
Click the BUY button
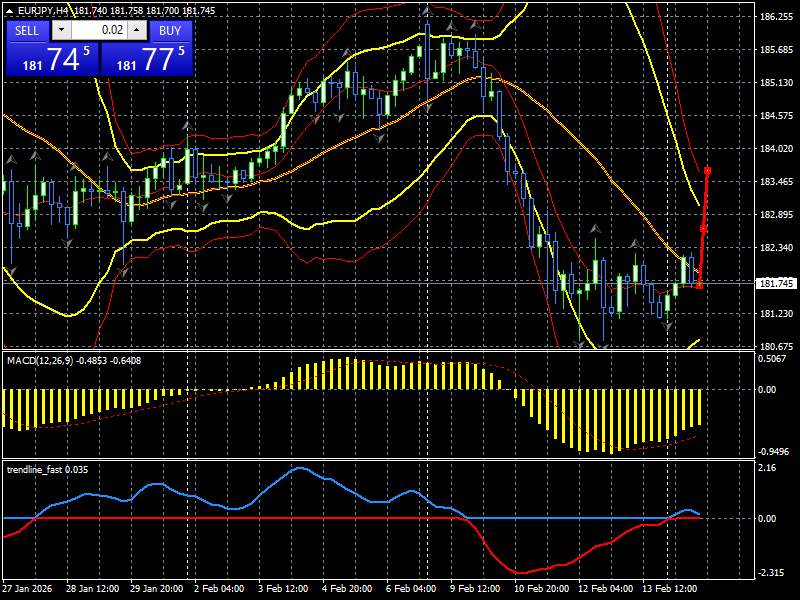170,31
